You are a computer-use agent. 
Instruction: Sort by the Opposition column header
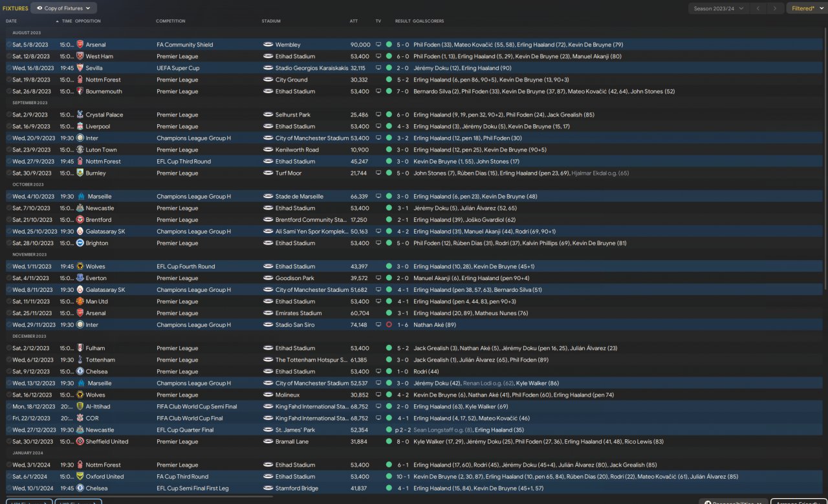pos(88,21)
